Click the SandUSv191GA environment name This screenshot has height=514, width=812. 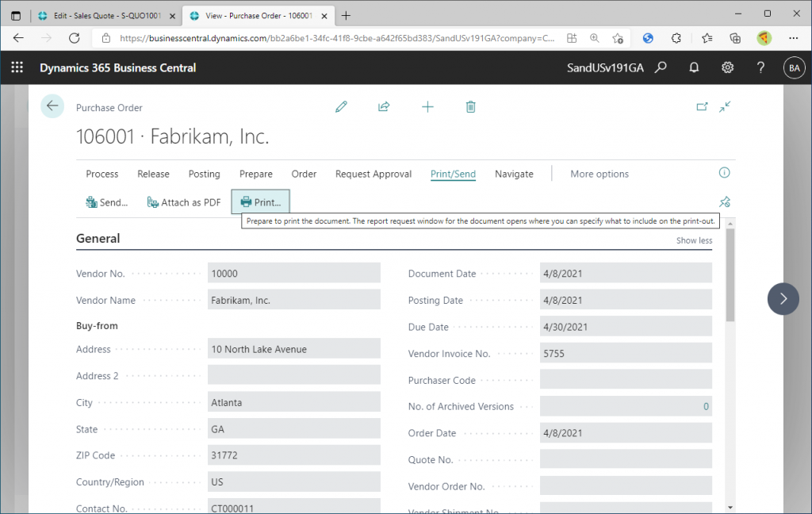pos(605,68)
